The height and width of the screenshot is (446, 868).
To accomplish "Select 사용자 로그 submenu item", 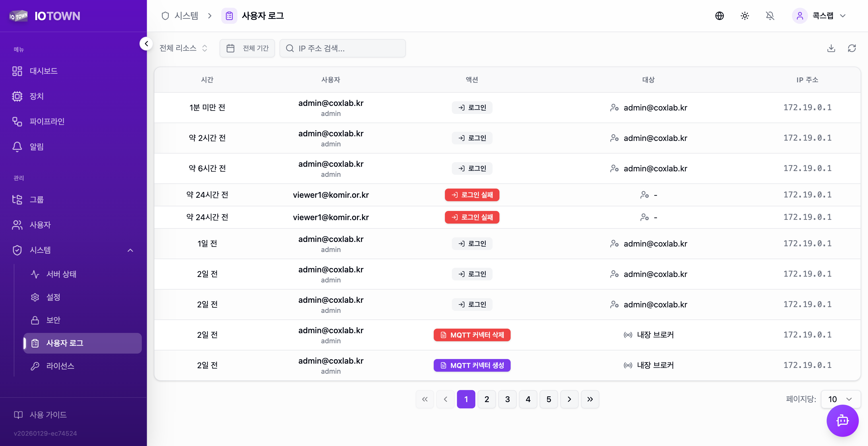I will click(x=82, y=343).
